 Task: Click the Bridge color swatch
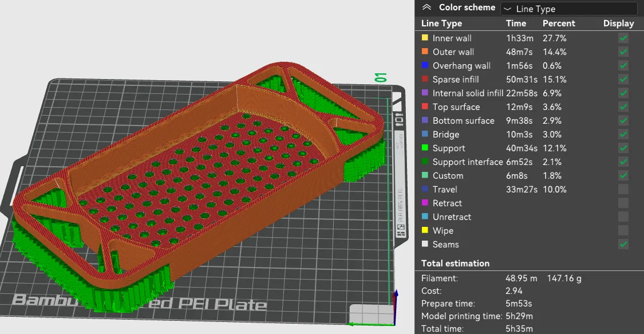[x=425, y=134]
